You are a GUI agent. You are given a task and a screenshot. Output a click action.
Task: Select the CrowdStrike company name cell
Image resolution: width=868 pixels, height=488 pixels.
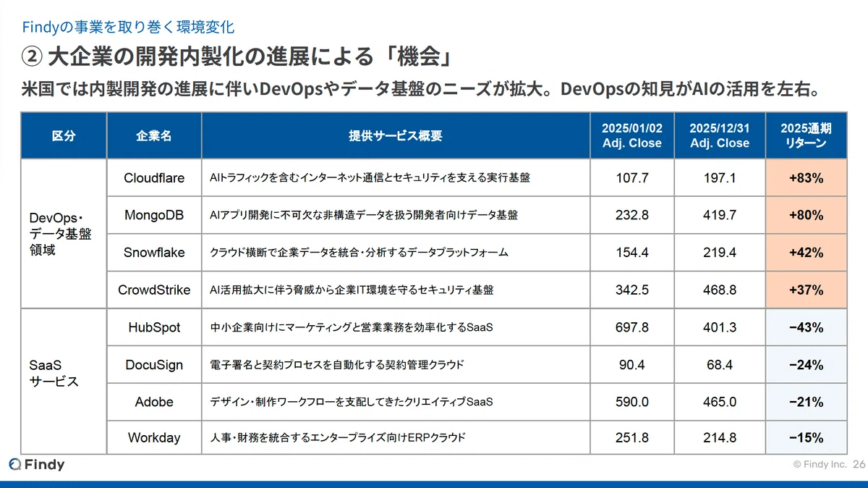[154, 290]
